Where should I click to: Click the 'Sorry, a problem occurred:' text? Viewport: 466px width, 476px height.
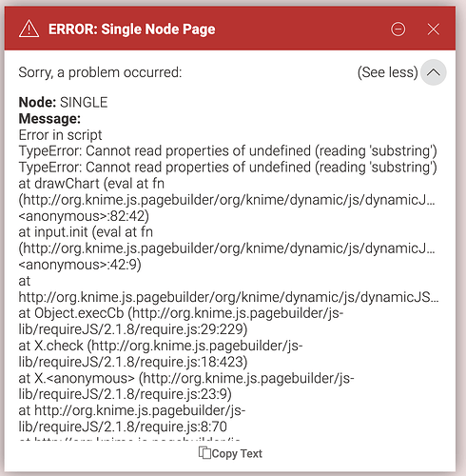pos(100,72)
